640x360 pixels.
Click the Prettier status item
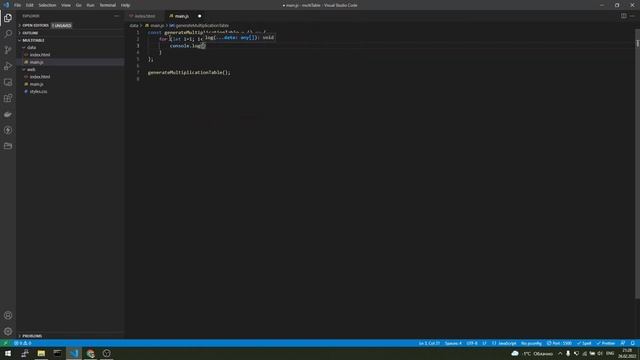(x=606, y=343)
